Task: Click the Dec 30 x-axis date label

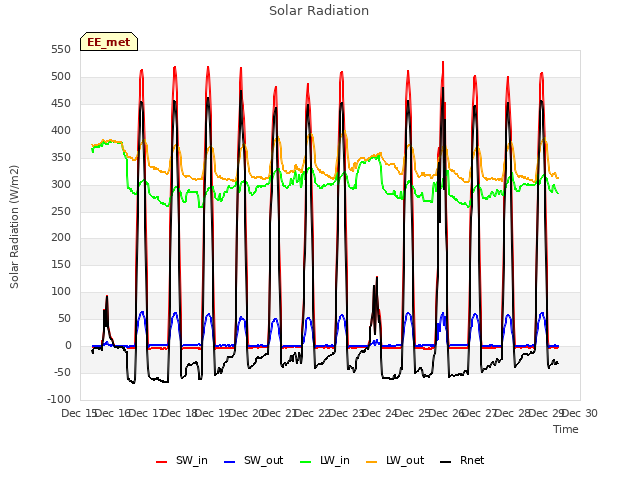Action: point(580,413)
